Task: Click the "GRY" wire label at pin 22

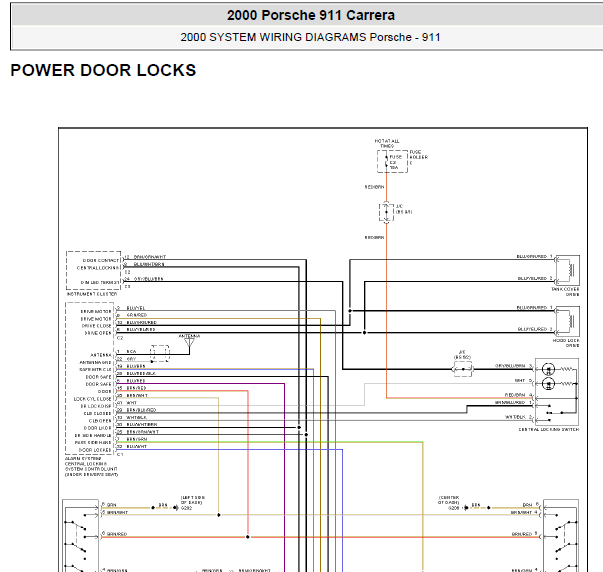Action: tap(131, 359)
